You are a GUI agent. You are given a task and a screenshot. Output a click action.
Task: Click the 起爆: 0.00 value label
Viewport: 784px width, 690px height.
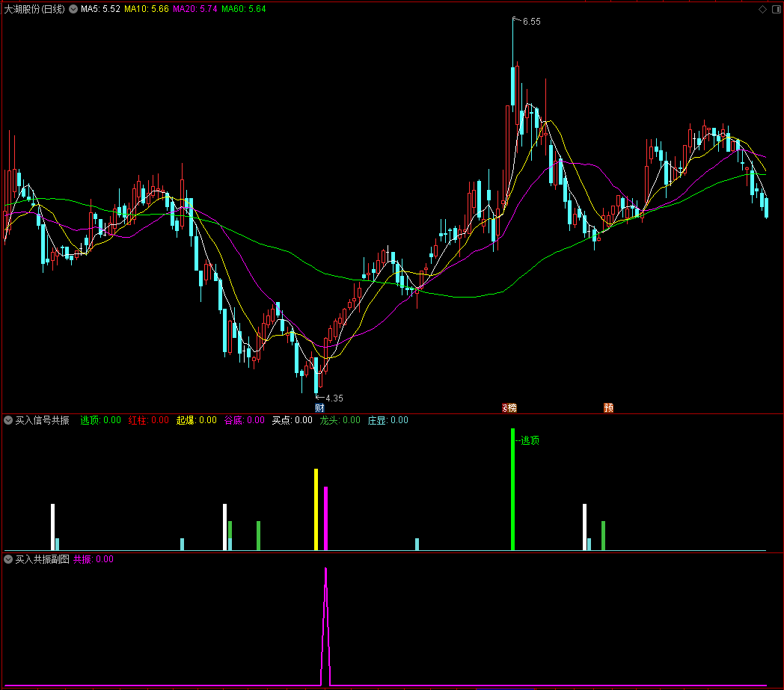[197, 420]
